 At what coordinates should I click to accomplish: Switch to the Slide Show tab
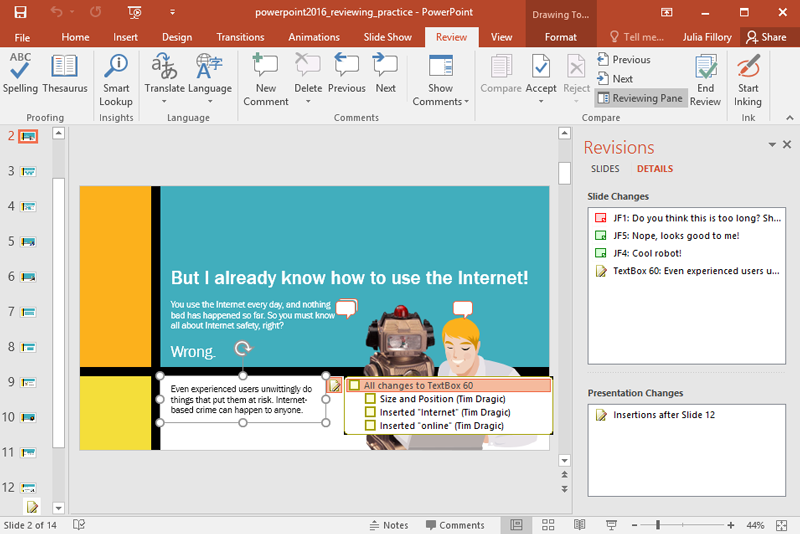pyautogui.click(x=387, y=37)
